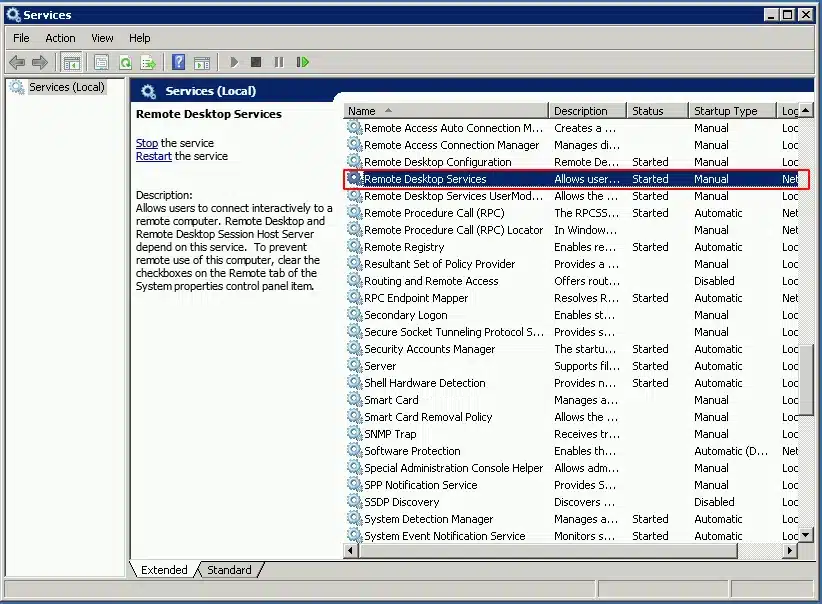Image resolution: width=822 pixels, height=604 pixels.
Task: Click the Start Service play icon
Action: [x=234, y=62]
